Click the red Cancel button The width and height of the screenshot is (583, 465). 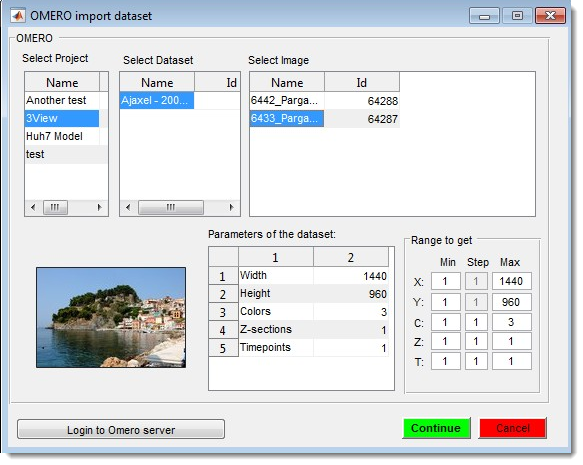[513, 428]
